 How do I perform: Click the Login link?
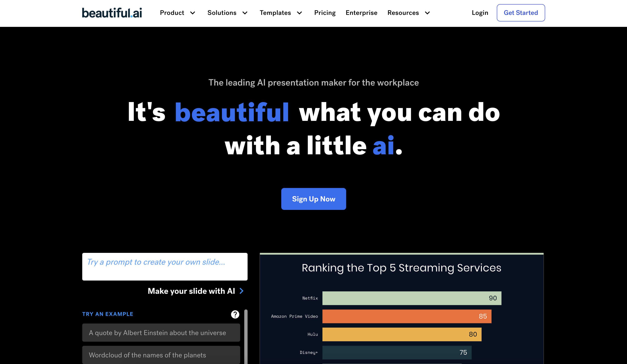(480, 13)
